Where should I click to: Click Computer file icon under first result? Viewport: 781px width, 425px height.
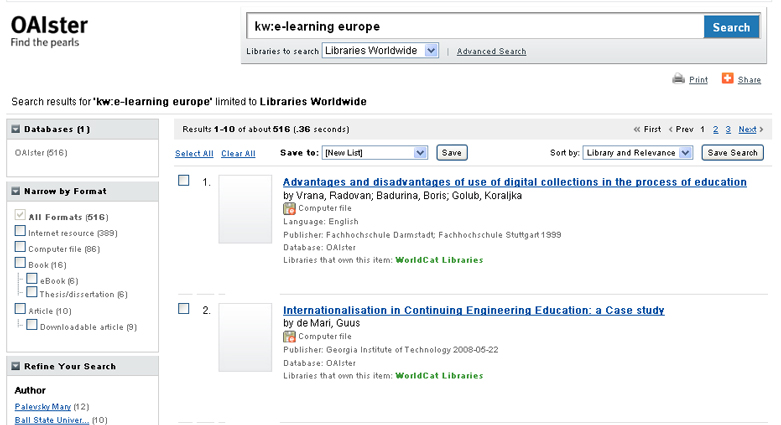[289, 209]
